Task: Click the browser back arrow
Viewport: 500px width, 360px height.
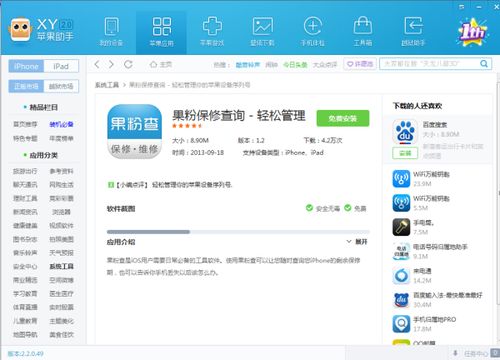Action: point(97,64)
